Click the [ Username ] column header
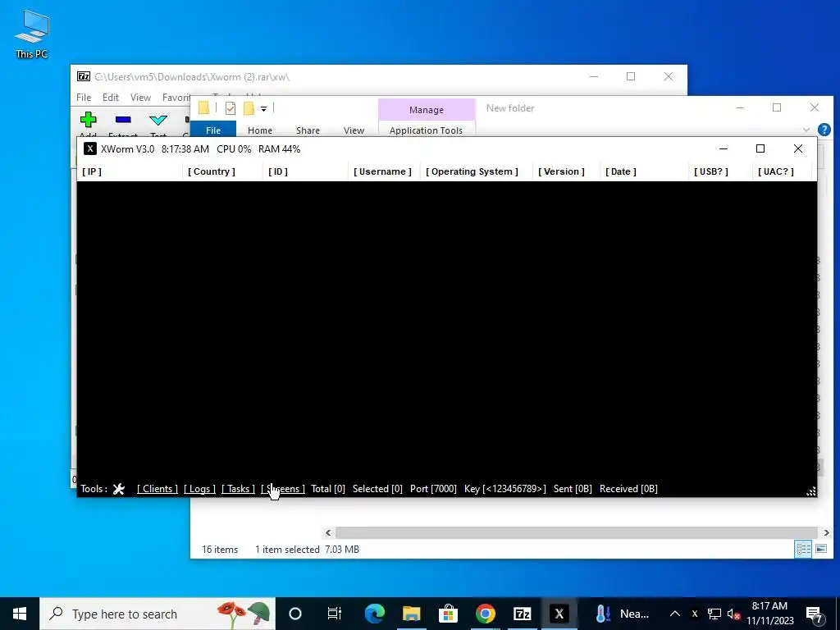This screenshot has width=840, height=630. click(382, 171)
